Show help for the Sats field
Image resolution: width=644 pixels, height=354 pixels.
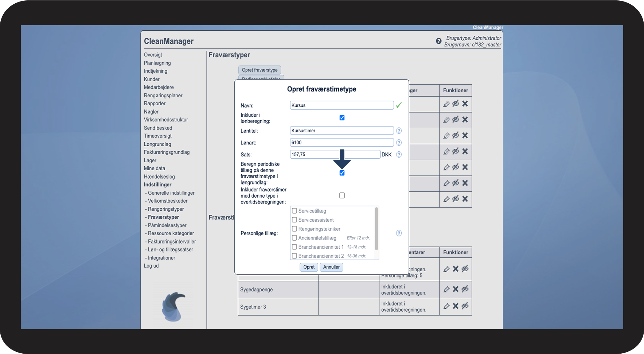pos(399,155)
